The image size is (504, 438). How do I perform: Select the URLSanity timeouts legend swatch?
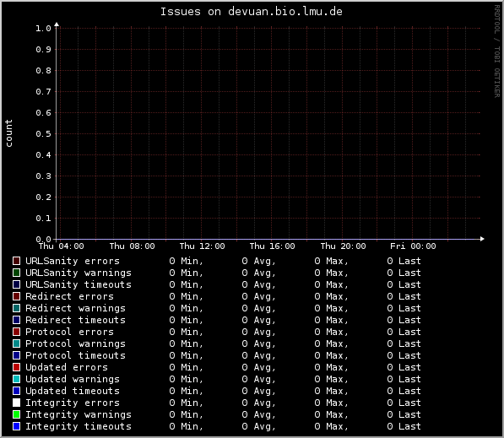click(x=16, y=284)
